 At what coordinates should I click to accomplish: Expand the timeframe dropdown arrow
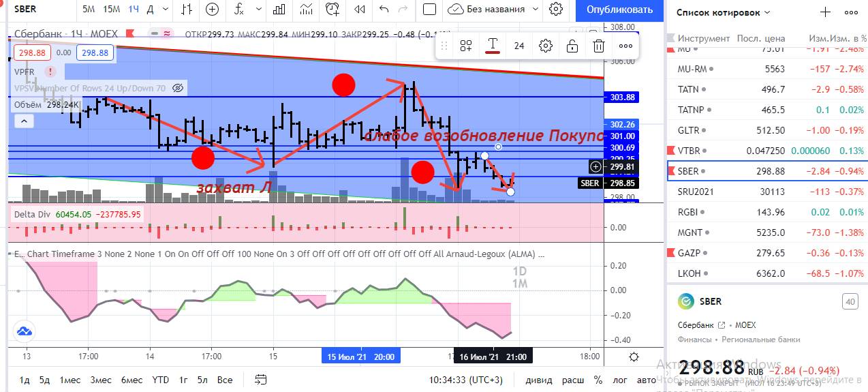point(165,10)
